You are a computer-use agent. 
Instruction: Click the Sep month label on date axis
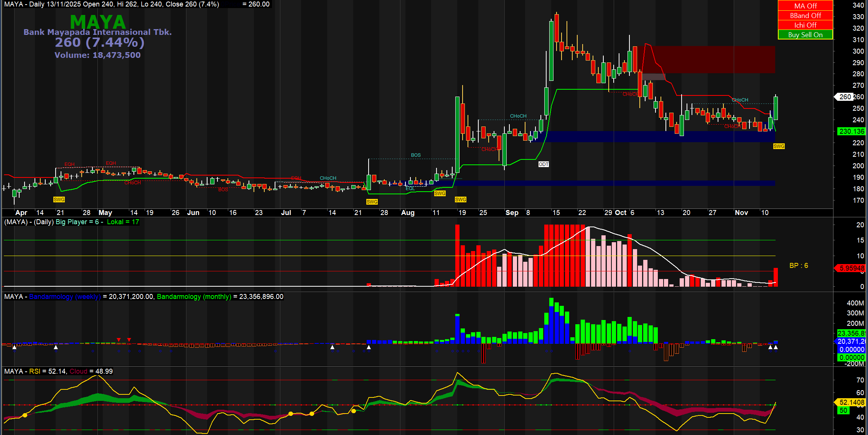(x=512, y=213)
